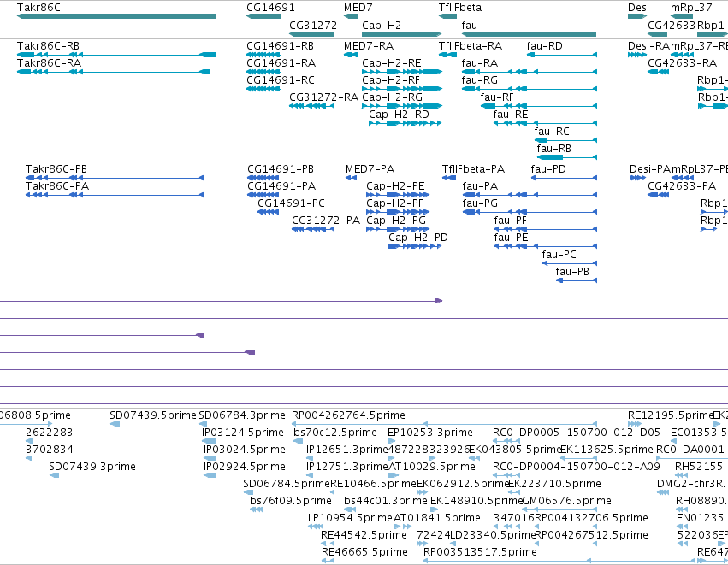Select protein CG14691-PC label
The image size is (728, 565).
291,203
